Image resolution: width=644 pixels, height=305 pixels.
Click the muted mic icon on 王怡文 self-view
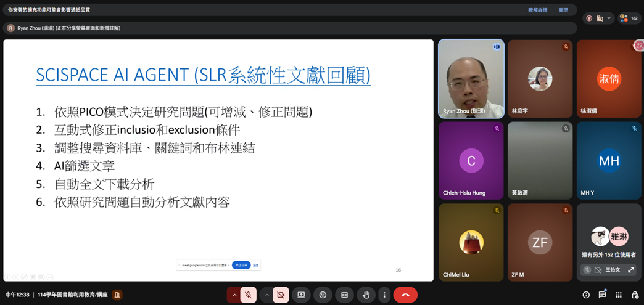click(588, 270)
